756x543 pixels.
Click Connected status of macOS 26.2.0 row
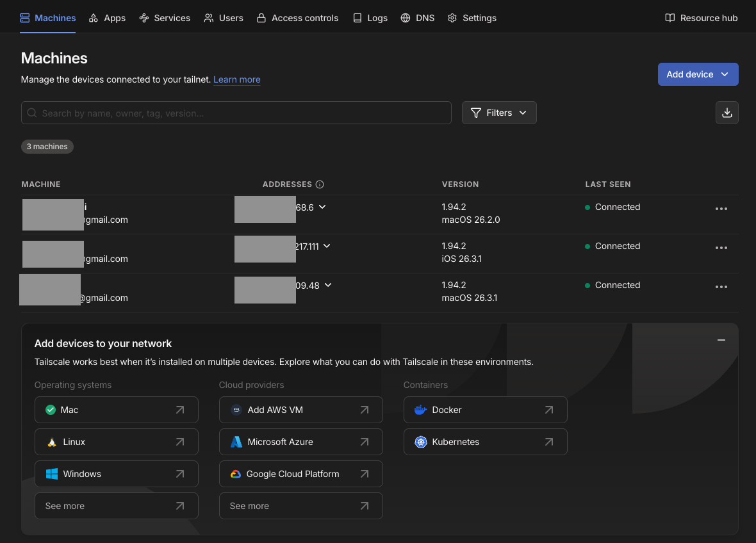click(x=612, y=207)
